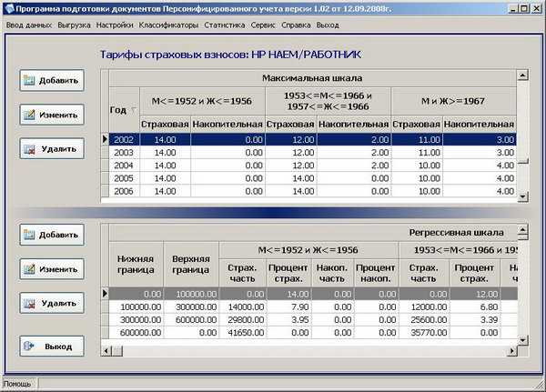
Task: Click Изменить for the regressive scale table
Action: coord(52,269)
